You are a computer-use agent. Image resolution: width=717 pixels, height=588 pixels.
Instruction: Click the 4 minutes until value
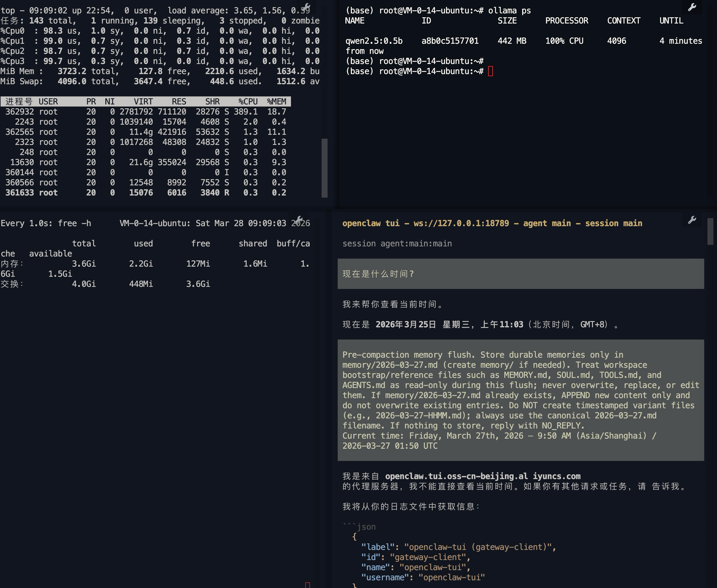[x=681, y=41]
